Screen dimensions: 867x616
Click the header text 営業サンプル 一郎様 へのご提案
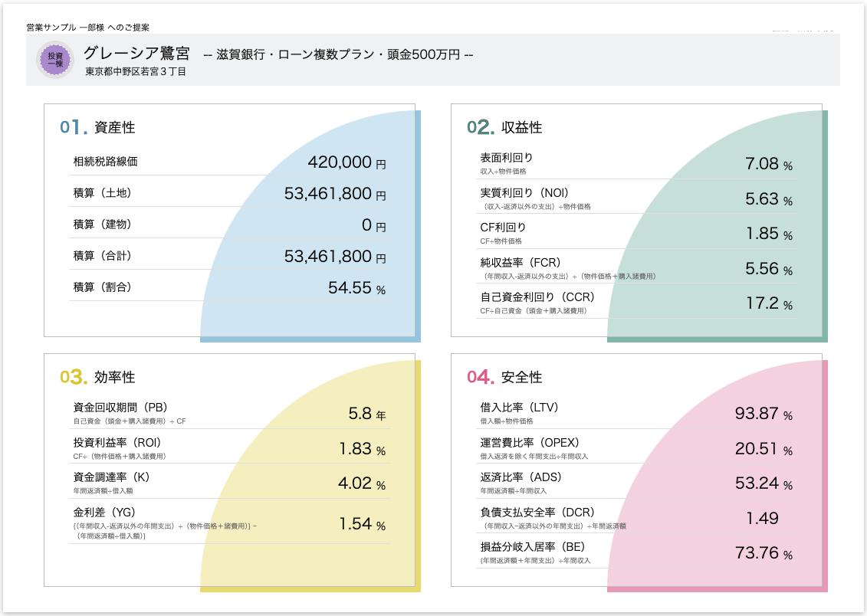[x=88, y=27]
